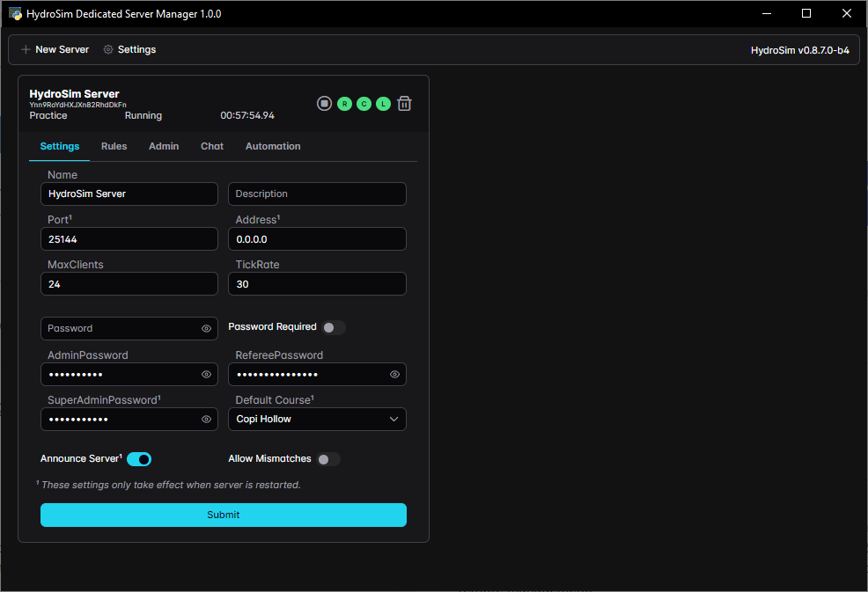
Task: Click the green R status icon
Action: pos(344,104)
